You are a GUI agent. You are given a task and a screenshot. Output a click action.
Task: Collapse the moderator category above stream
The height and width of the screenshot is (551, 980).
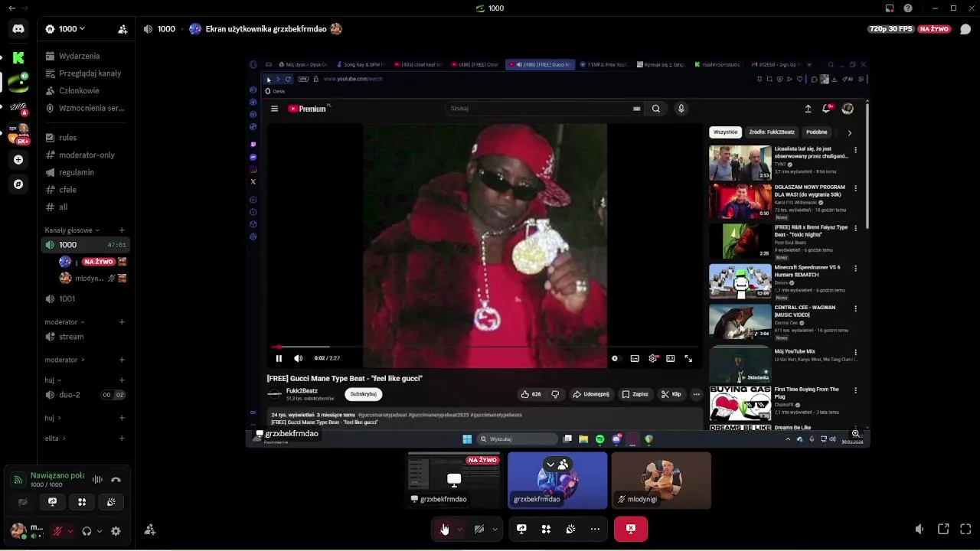[x=64, y=322]
